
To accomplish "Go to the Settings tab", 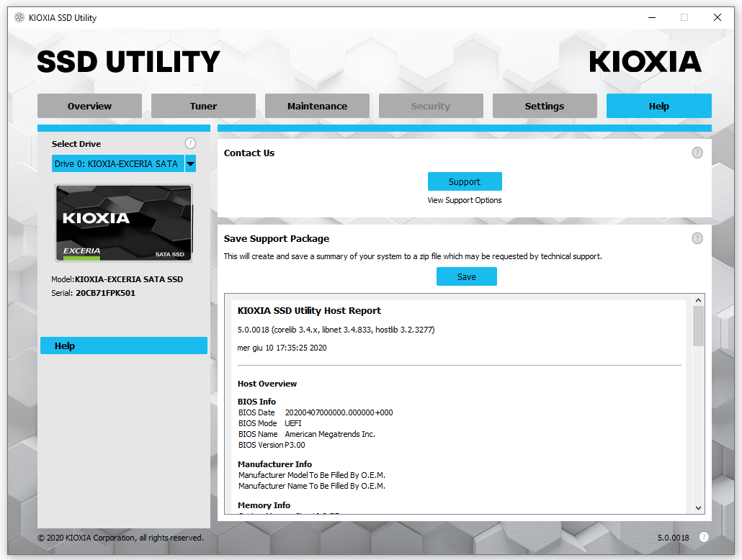I will pos(545,106).
